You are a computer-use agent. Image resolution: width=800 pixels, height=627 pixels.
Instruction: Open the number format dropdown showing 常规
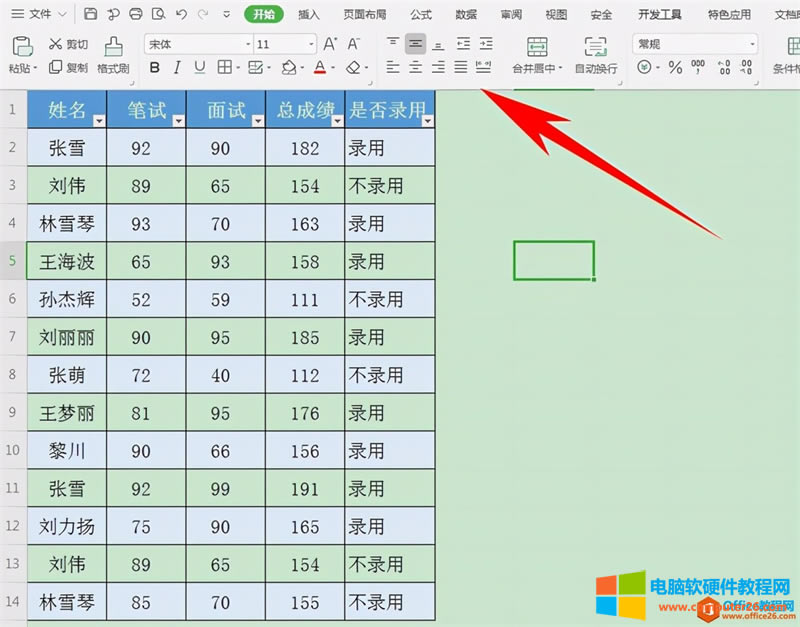pyautogui.click(x=694, y=45)
